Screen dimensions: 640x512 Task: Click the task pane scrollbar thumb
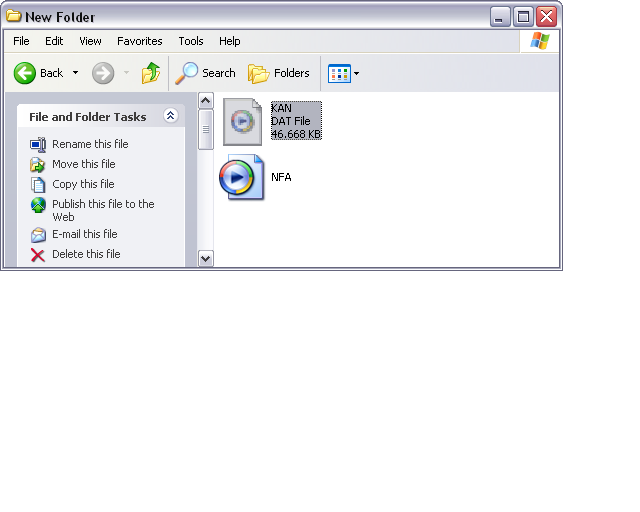coord(206,129)
